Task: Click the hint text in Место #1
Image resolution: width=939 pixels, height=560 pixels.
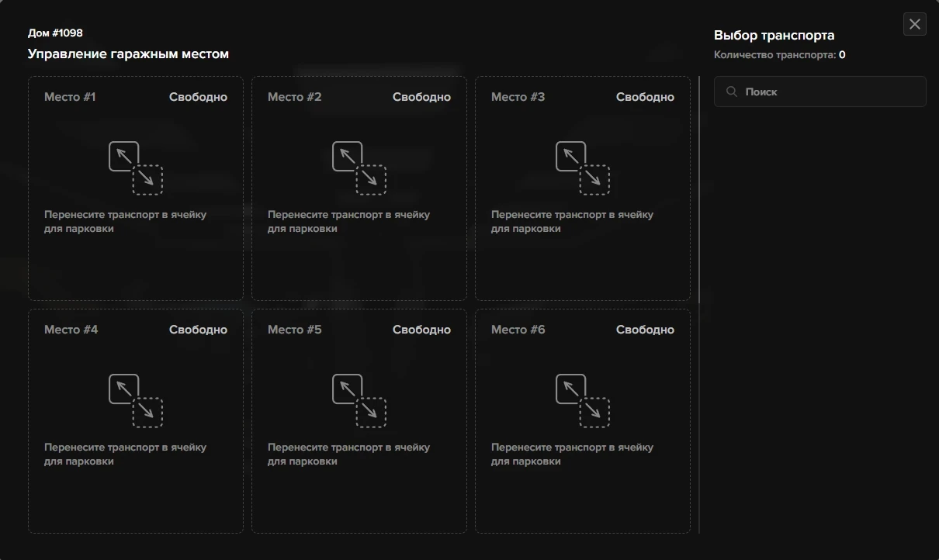Action: point(125,222)
